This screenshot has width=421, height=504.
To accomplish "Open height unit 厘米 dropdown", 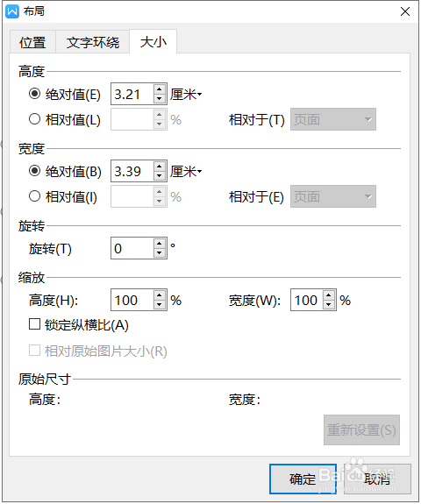I will tap(186, 95).
